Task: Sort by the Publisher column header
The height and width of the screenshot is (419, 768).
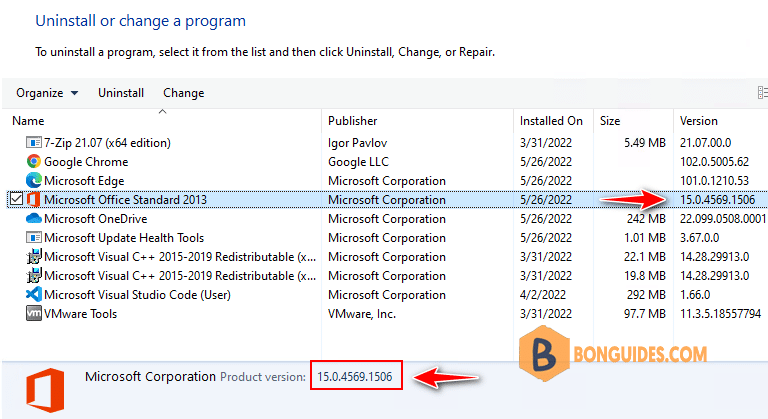Action: click(x=353, y=121)
